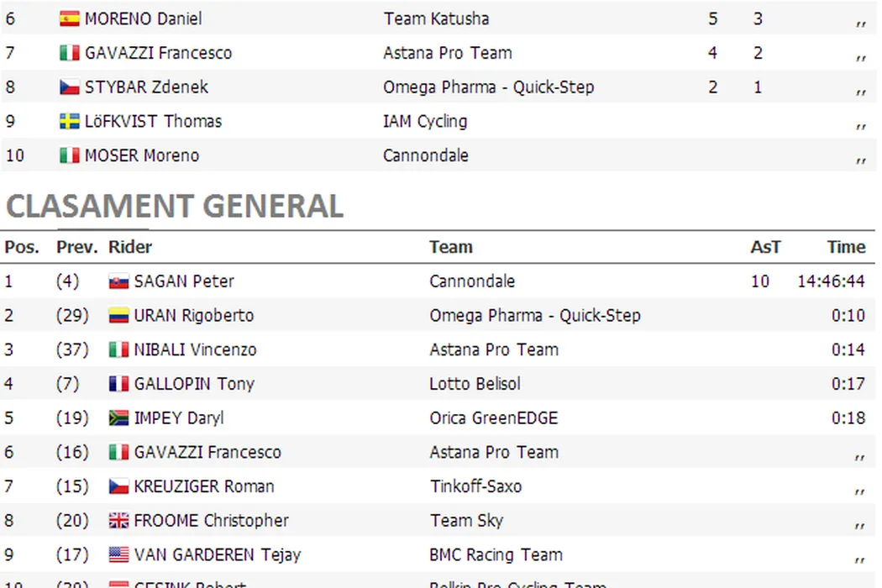Click the South African flag beside IMPEY Daryl

click(x=118, y=418)
